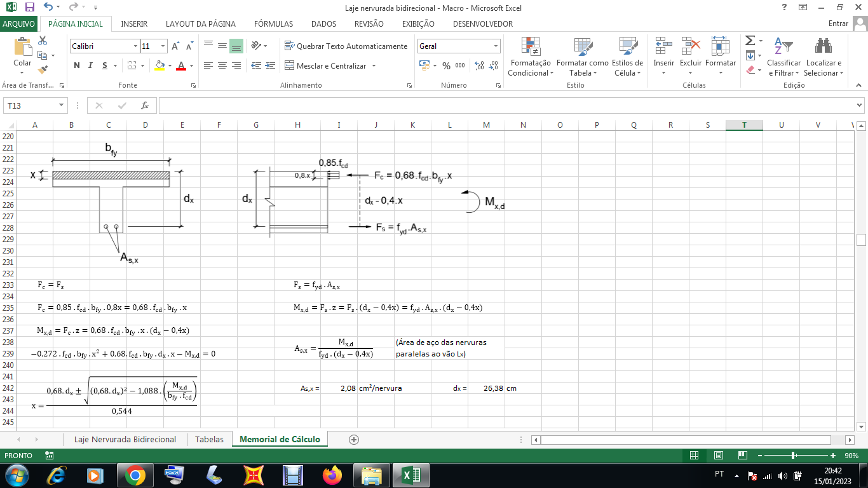The height and width of the screenshot is (488, 868).
Task: Toggle Quebrar Texto Automaticamente
Action: pyautogui.click(x=346, y=46)
